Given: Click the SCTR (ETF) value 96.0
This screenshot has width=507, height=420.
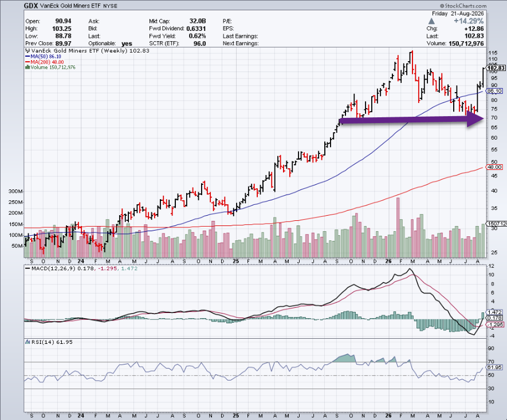Looking at the screenshot, I should (200, 43).
